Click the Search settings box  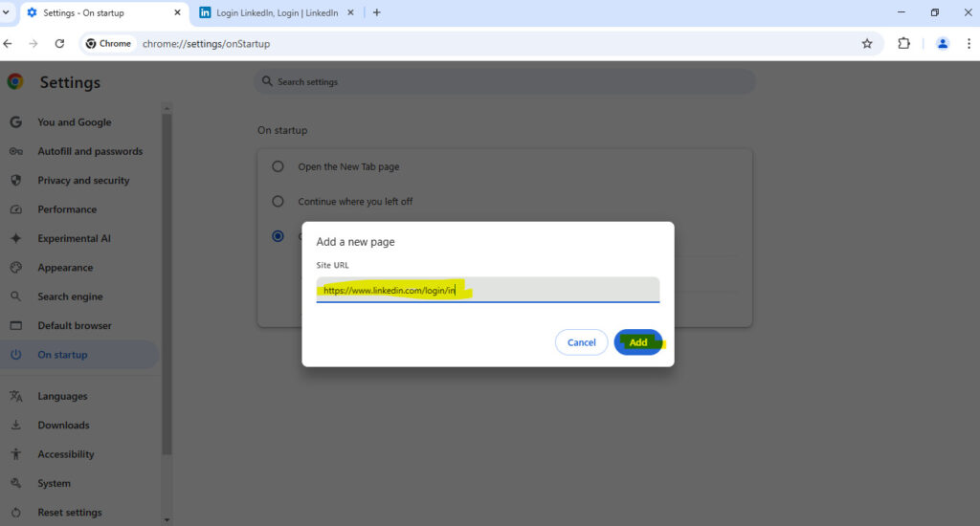504,82
